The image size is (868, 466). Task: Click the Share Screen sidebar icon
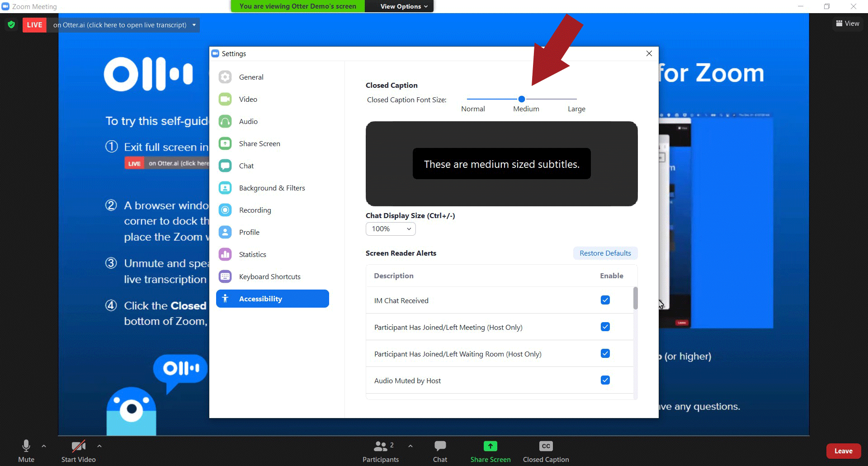point(225,143)
